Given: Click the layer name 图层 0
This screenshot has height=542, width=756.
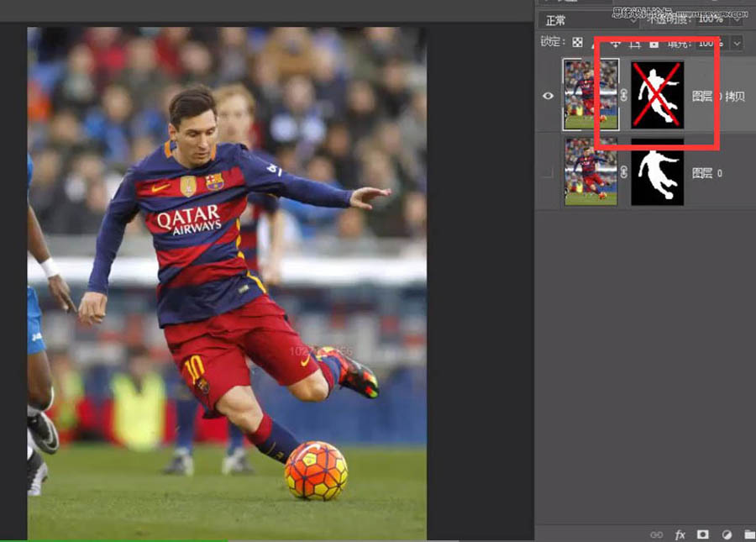Looking at the screenshot, I should (707, 173).
